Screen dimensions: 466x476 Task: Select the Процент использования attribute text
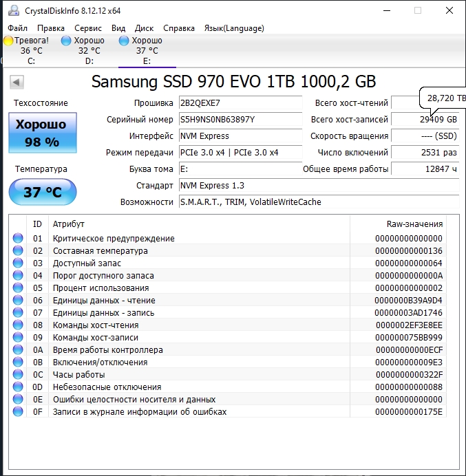click(101, 288)
